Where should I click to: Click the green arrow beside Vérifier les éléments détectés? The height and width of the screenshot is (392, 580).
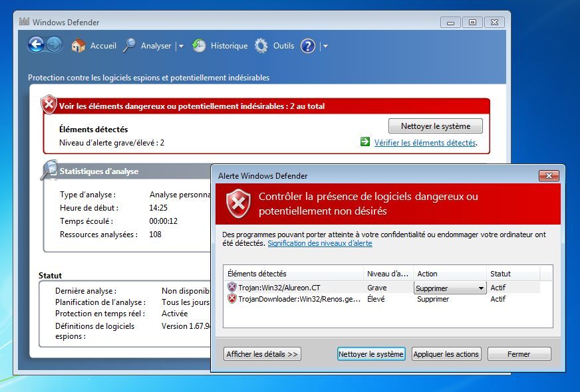pyautogui.click(x=365, y=142)
